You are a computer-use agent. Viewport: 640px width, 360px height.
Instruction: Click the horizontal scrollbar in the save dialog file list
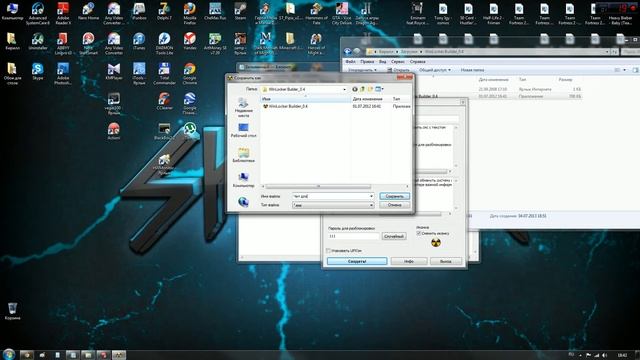[318, 187]
